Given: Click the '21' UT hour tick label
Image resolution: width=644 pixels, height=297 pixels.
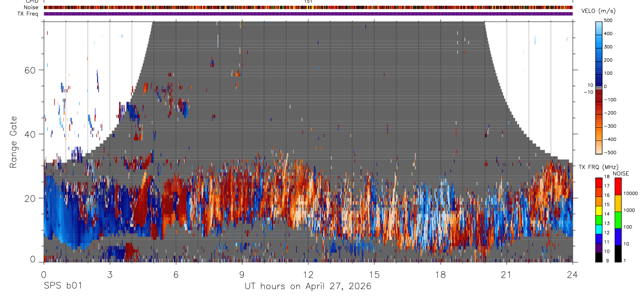Looking at the screenshot, I should (x=506, y=274).
